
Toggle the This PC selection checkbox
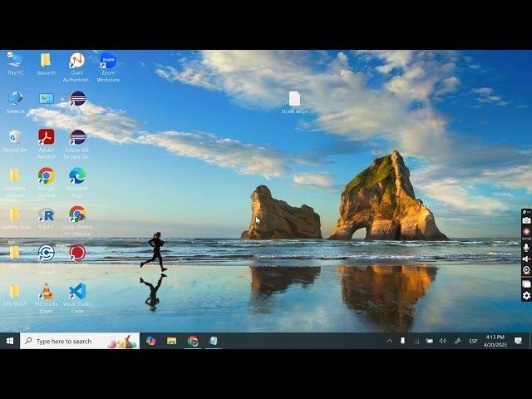[x=10, y=55]
